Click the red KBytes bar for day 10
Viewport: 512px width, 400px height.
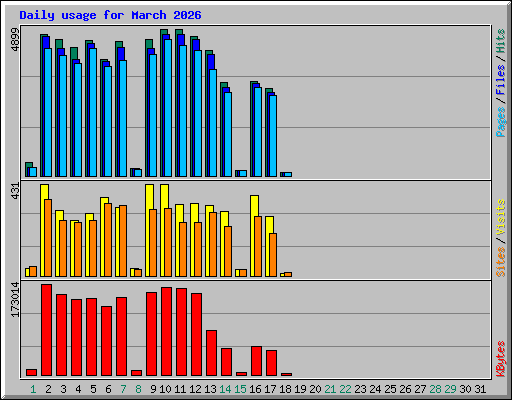166,332
